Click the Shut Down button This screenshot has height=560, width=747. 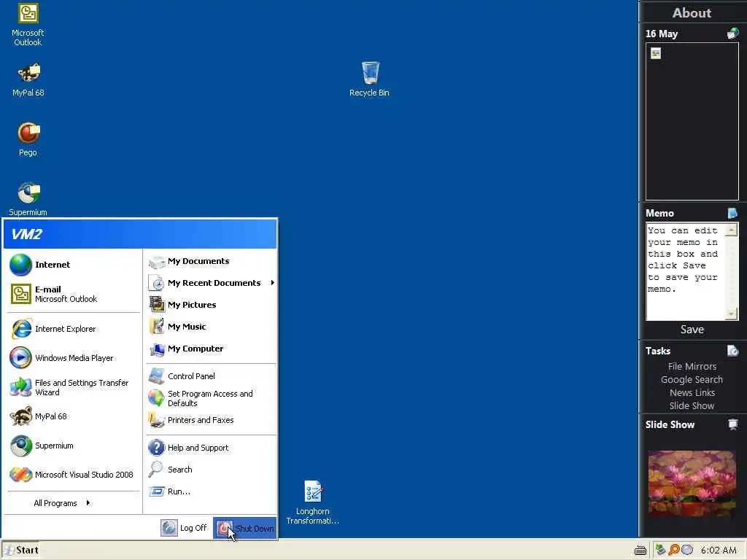(245, 528)
